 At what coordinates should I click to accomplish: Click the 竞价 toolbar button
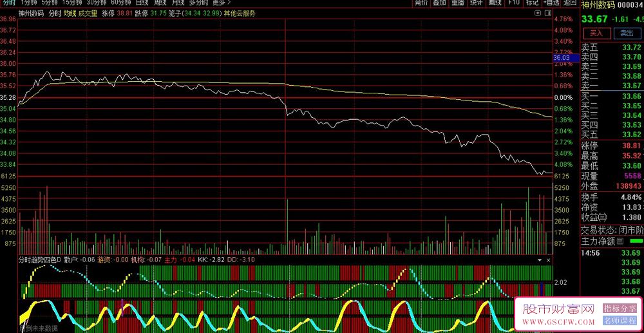click(x=421, y=3)
